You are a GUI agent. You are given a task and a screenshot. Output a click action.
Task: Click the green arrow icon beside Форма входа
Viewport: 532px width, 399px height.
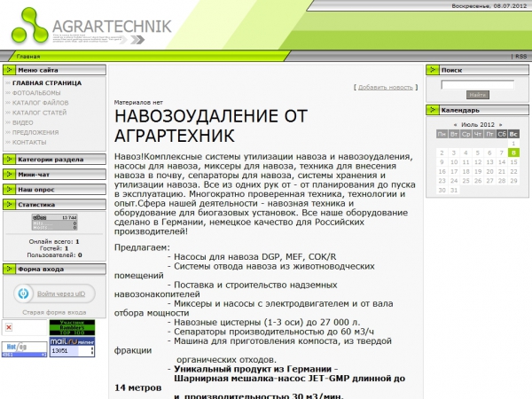click(9, 269)
